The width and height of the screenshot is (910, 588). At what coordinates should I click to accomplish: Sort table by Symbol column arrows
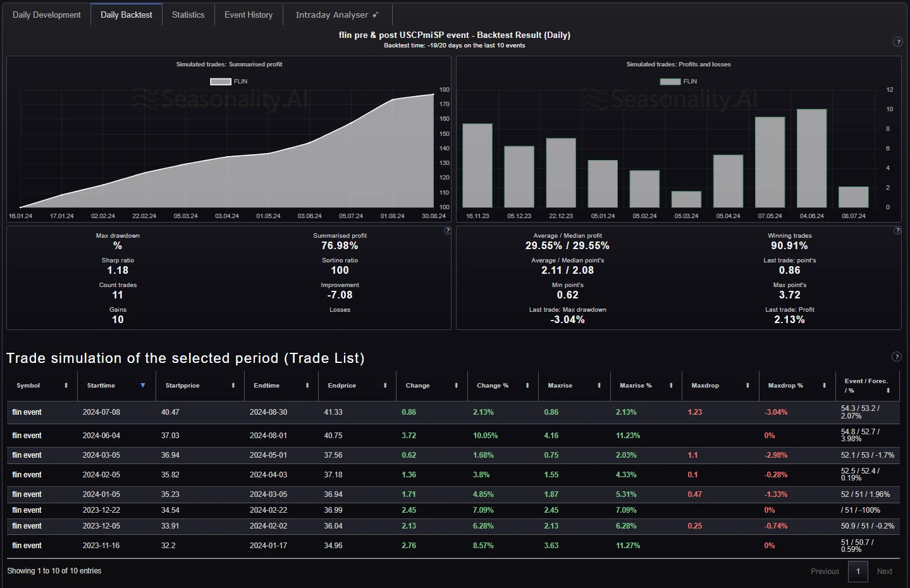(66, 386)
